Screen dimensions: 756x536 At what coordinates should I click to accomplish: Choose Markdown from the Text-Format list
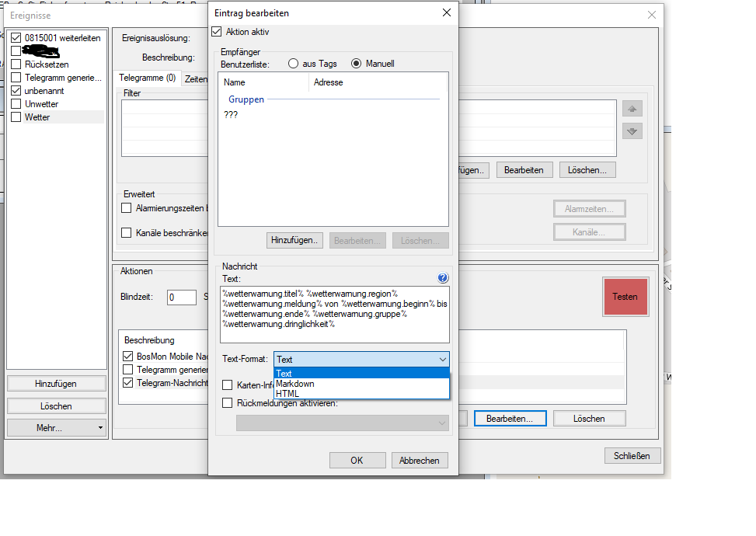(295, 384)
